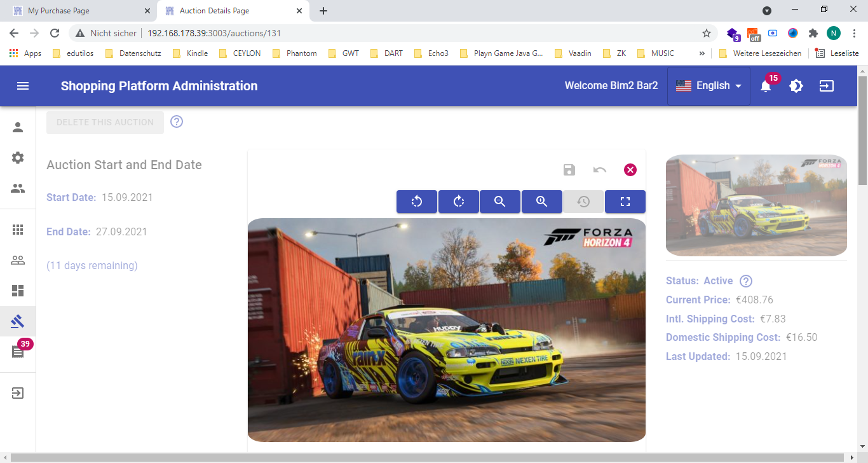Screen dimensions: 868x463
Task: Open the edutilos bookmark folder
Action: point(73,53)
